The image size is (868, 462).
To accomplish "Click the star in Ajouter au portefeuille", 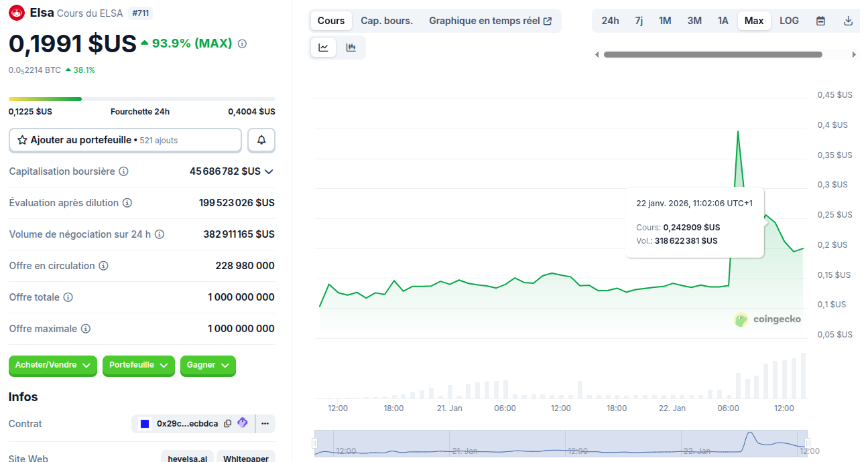I will pyautogui.click(x=23, y=140).
